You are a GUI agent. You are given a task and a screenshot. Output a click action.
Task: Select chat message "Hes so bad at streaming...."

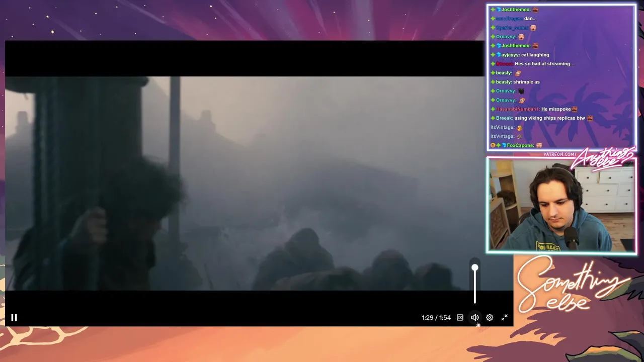(x=545, y=64)
